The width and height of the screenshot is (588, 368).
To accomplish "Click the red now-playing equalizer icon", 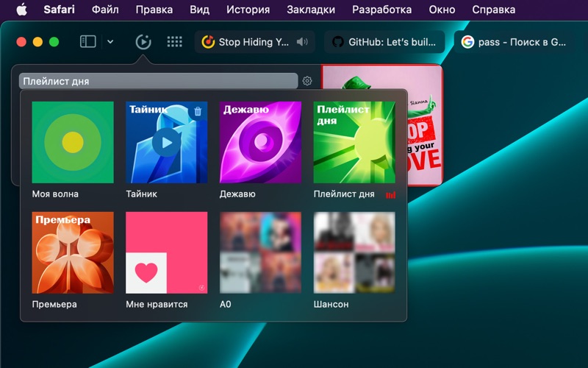I will pos(390,194).
